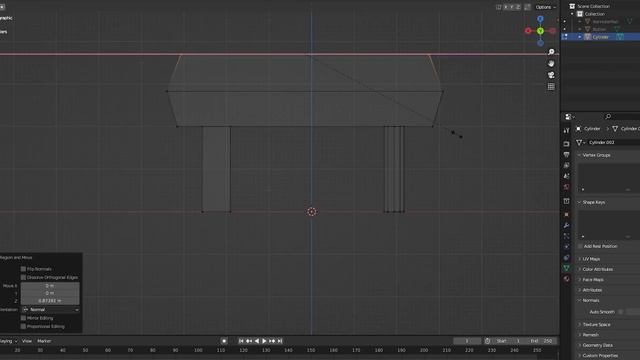
Task: Open the Output properties tab icon
Action: click(x=566, y=155)
